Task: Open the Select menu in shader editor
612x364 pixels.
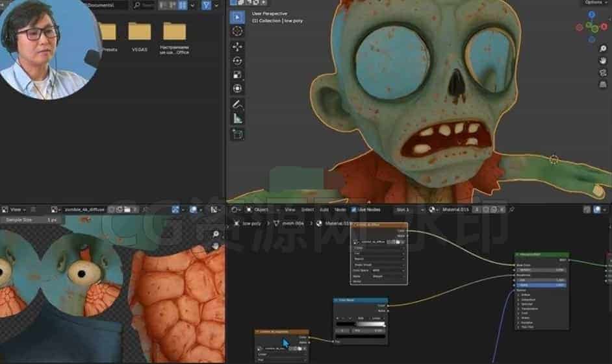Action: 307,210
